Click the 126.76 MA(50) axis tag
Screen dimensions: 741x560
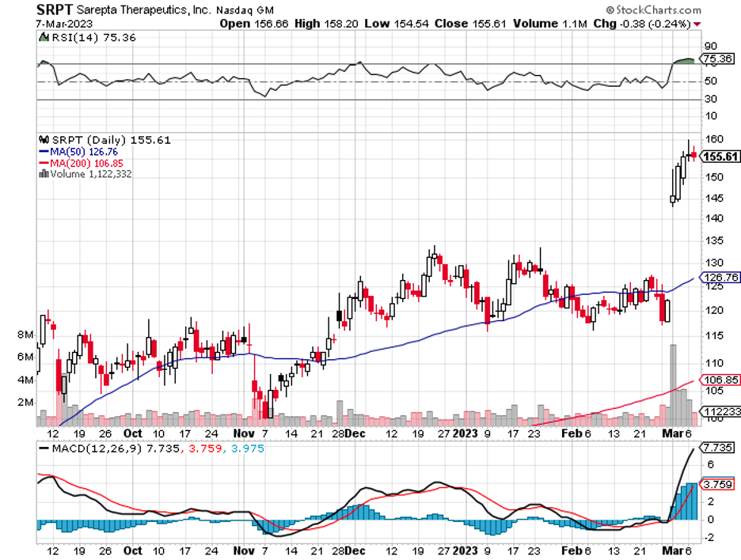(x=719, y=278)
